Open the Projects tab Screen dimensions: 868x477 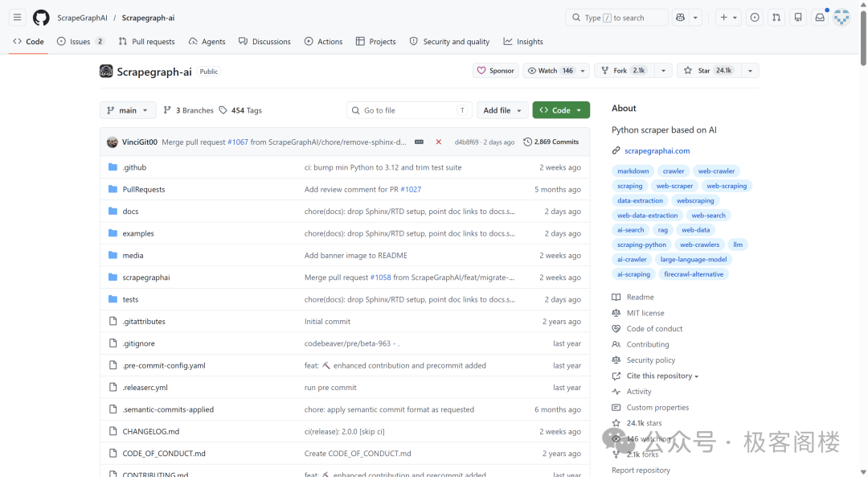pos(376,42)
